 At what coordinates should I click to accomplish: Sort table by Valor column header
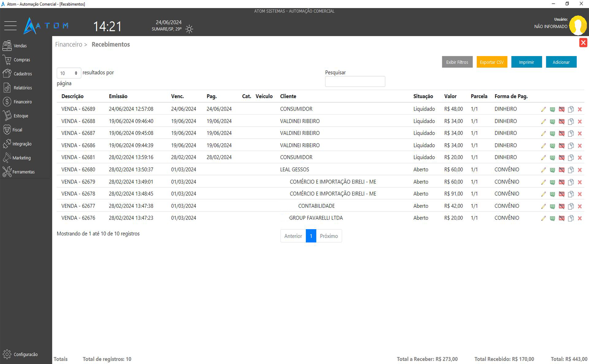pos(450,96)
